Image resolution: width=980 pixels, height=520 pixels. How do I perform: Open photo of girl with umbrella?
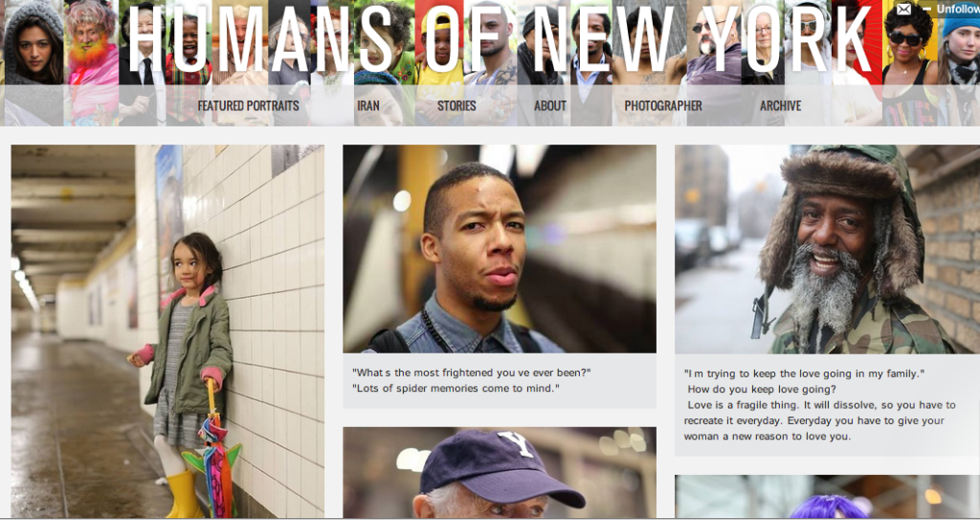[167, 331]
